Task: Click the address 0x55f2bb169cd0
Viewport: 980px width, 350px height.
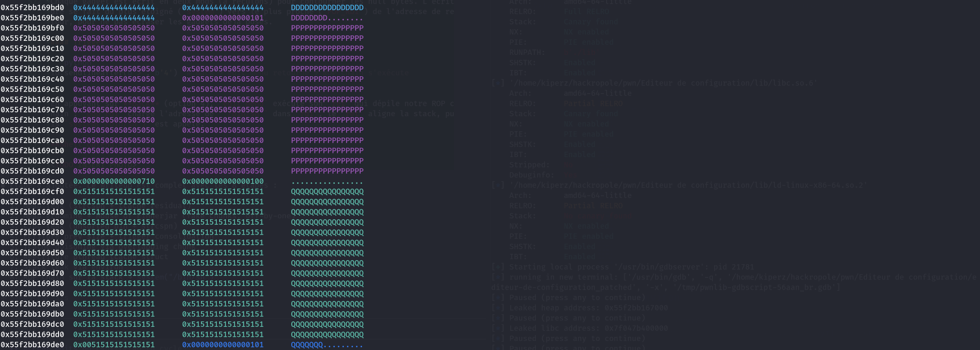Action: point(32,171)
